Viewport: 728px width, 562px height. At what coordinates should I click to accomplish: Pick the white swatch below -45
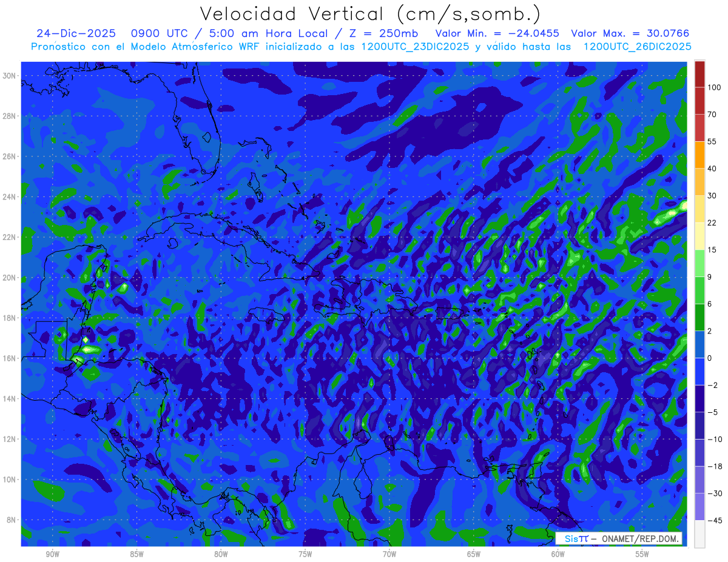click(x=699, y=534)
